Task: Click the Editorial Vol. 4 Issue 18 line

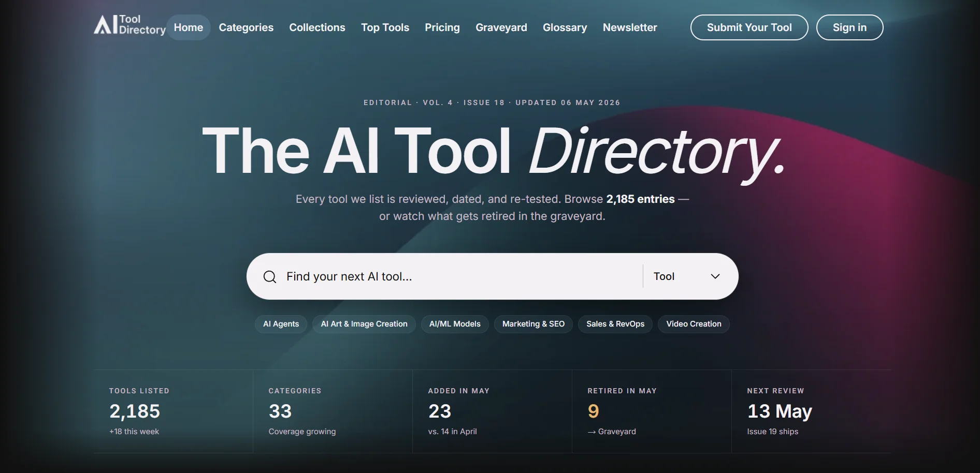Action: (x=492, y=102)
